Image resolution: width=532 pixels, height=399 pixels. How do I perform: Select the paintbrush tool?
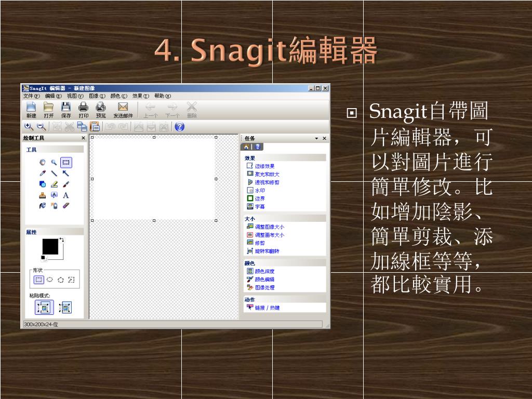pyautogui.click(x=66, y=184)
